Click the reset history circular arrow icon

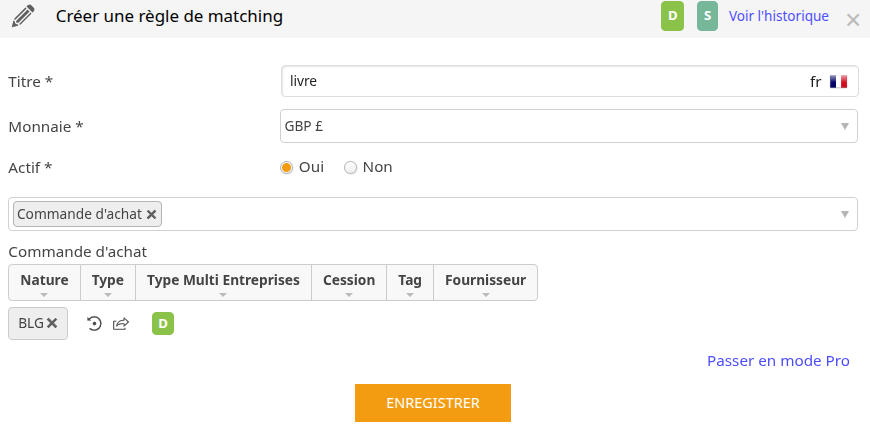coord(94,323)
